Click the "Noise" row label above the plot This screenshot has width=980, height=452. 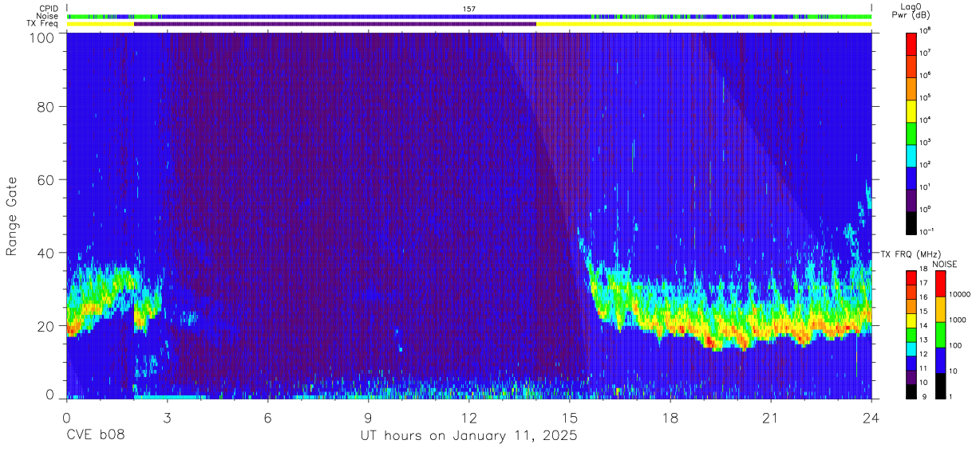coord(47,16)
